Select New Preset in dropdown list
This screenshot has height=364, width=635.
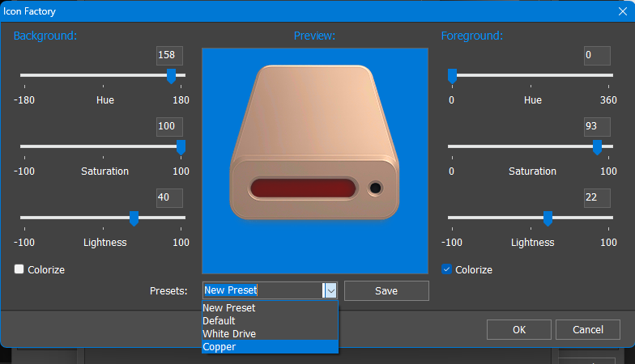coord(270,307)
